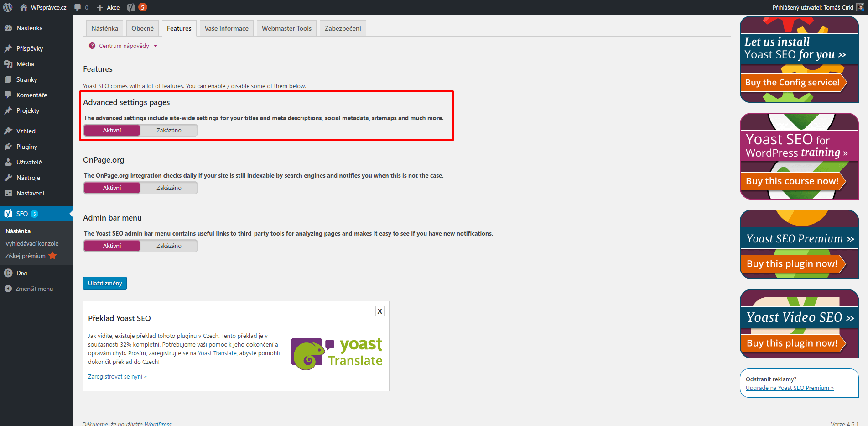Screen dimensions: 868x426
Task: Click the SEO Yoast sidebar icon
Action: pyautogui.click(x=8, y=214)
